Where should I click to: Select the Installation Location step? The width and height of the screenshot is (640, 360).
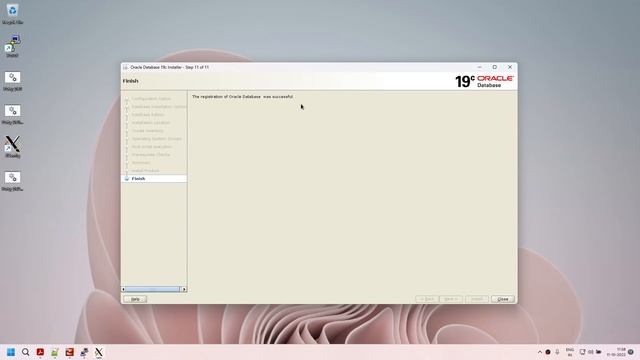pyautogui.click(x=151, y=123)
